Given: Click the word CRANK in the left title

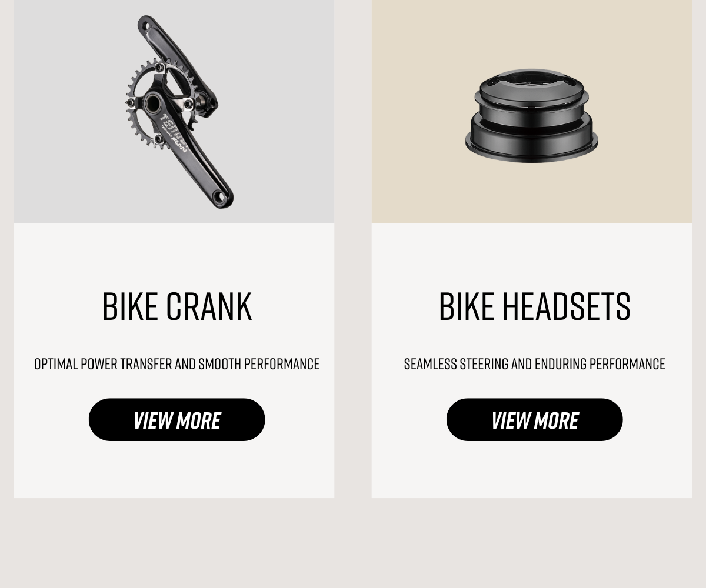Looking at the screenshot, I should pyautogui.click(x=209, y=306).
